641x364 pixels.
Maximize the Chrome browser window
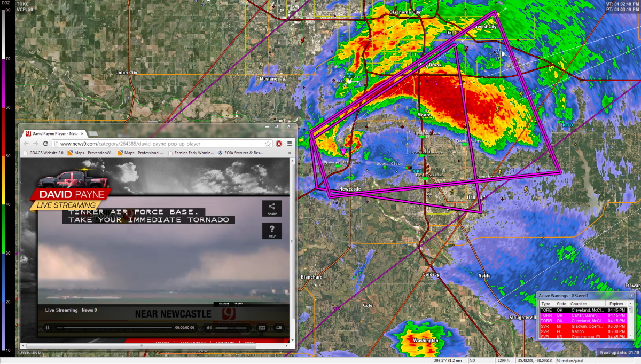point(276,126)
